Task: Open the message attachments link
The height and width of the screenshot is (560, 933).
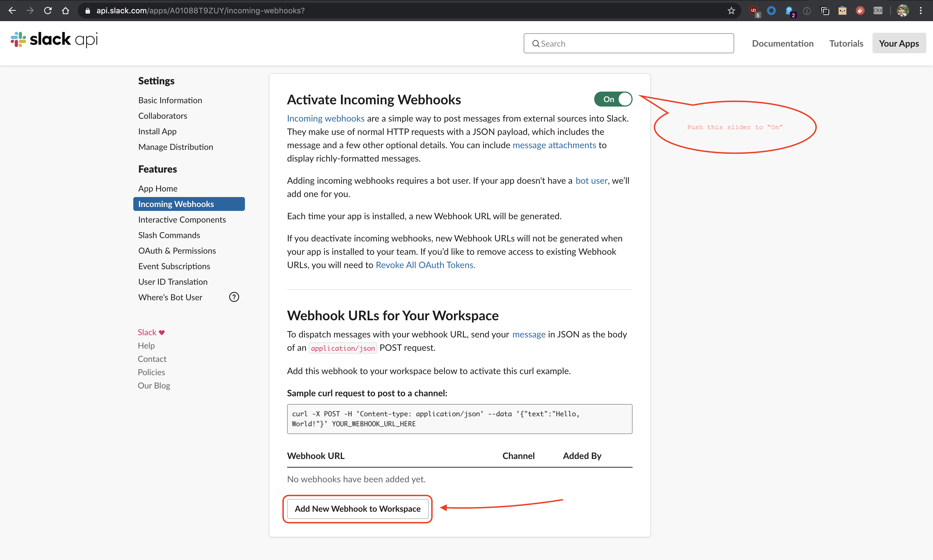Action: 554,145
